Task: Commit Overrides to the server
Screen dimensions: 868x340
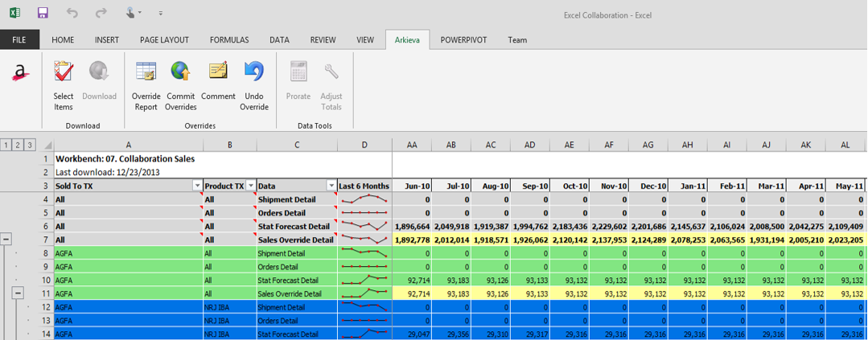Action: (x=180, y=86)
